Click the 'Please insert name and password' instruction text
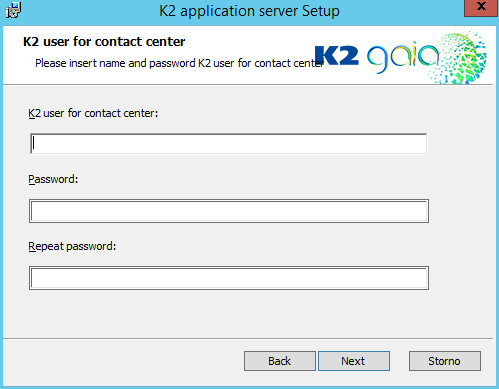The image size is (499, 389). [179, 63]
